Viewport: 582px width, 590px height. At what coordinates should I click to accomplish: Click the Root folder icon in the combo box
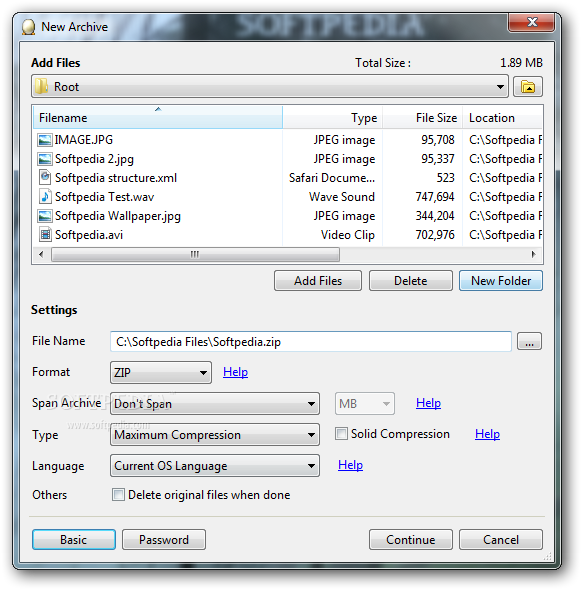click(41, 87)
